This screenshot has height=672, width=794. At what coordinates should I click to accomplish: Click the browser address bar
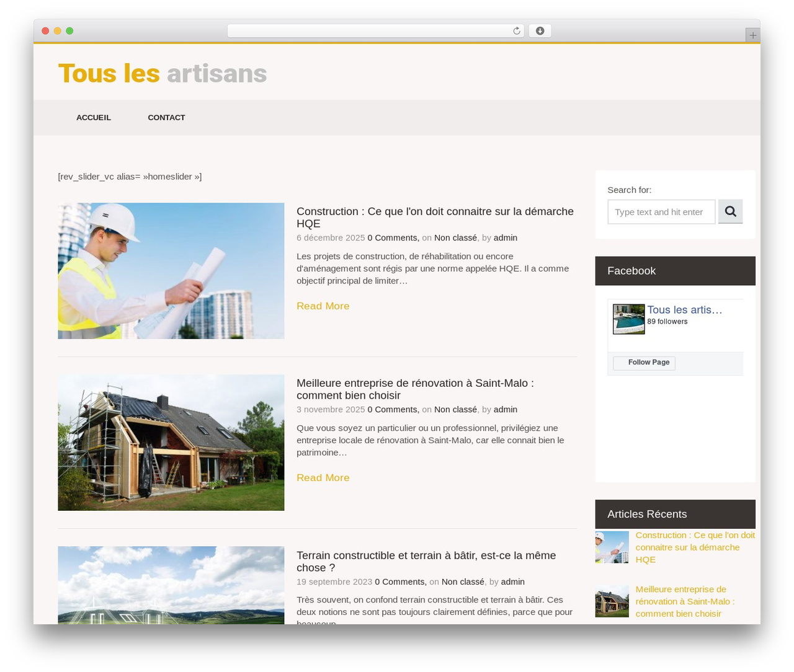tap(375, 31)
